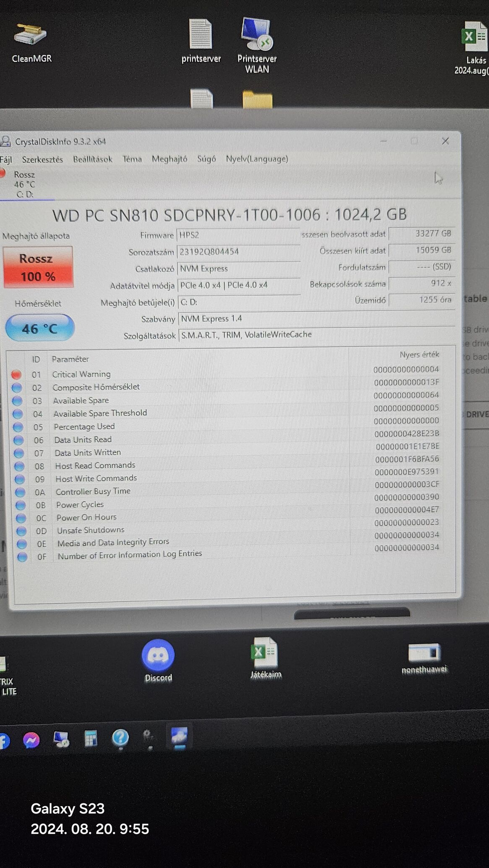The height and width of the screenshot is (868, 489).
Task: Click the NVM Express interface field
Action: coord(239,268)
